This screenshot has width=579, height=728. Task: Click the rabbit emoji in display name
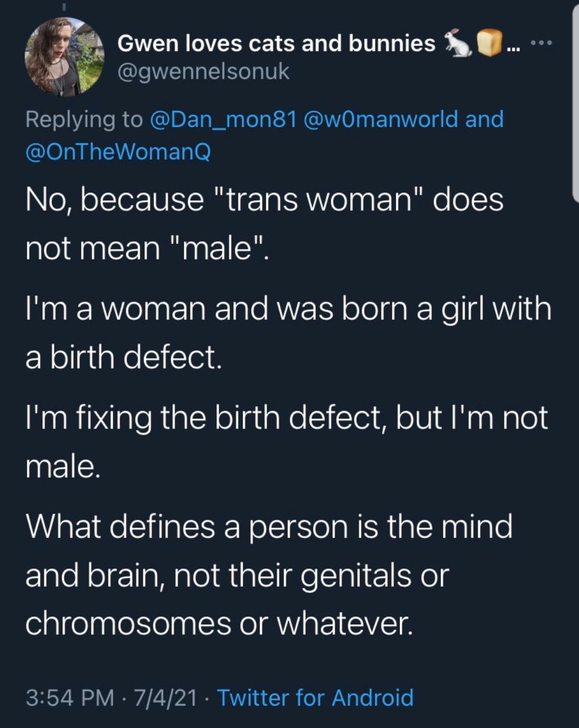point(456,43)
